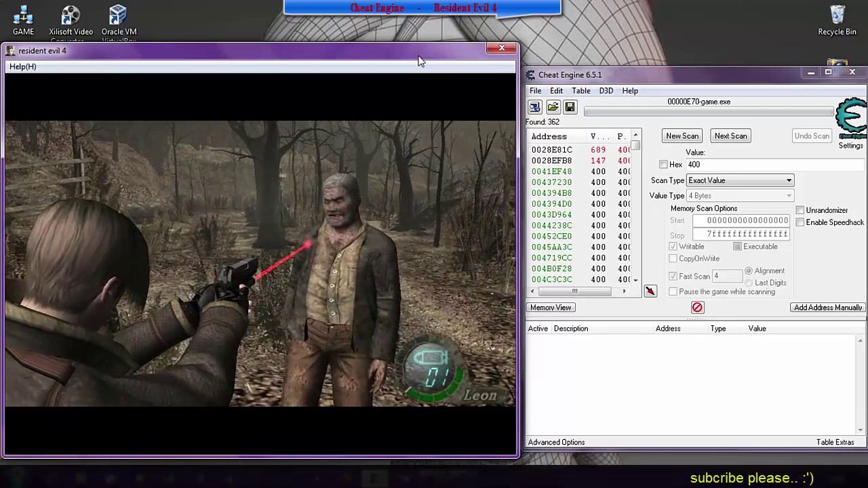Click the Settings label under the logo
This screenshot has width=868, height=488.
coord(850,146)
